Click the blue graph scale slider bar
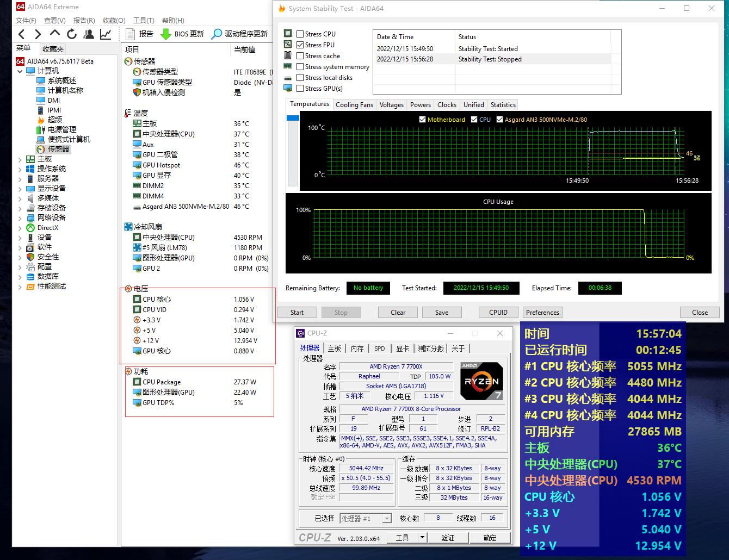This screenshot has width=729, height=560. pyautogui.click(x=293, y=118)
